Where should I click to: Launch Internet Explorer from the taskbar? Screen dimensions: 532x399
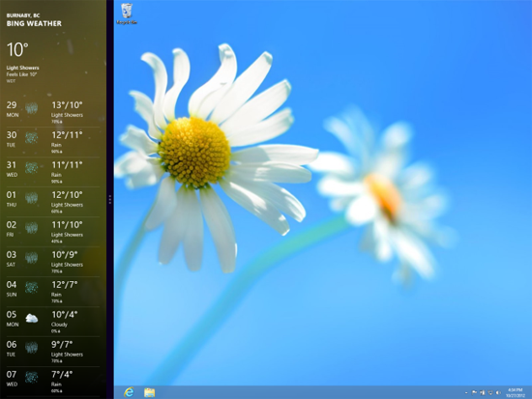point(129,392)
